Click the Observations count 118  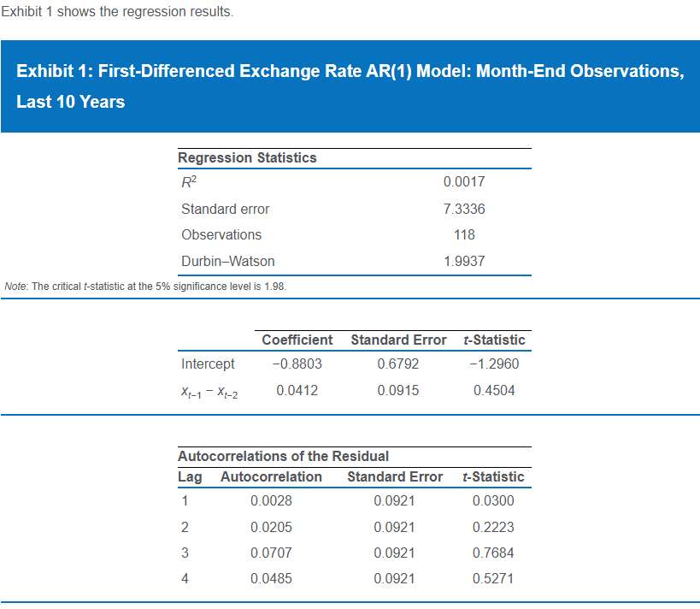tap(464, 234)
